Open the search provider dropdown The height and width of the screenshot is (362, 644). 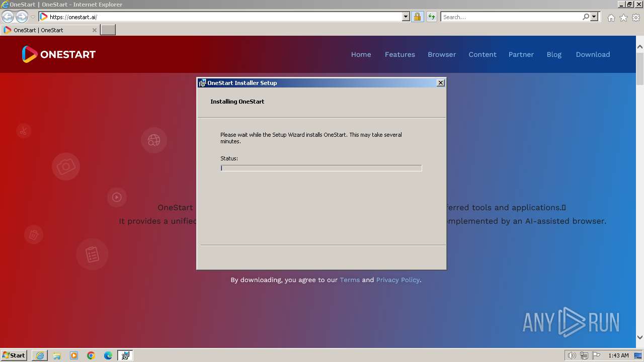(x=594, y=17)
